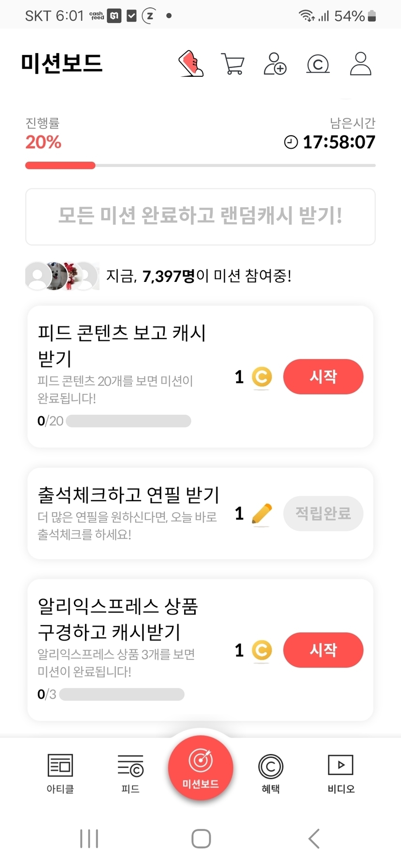Switch to the 아티클 tab
Screen dimensions: 401x868
tap(60, 773)
